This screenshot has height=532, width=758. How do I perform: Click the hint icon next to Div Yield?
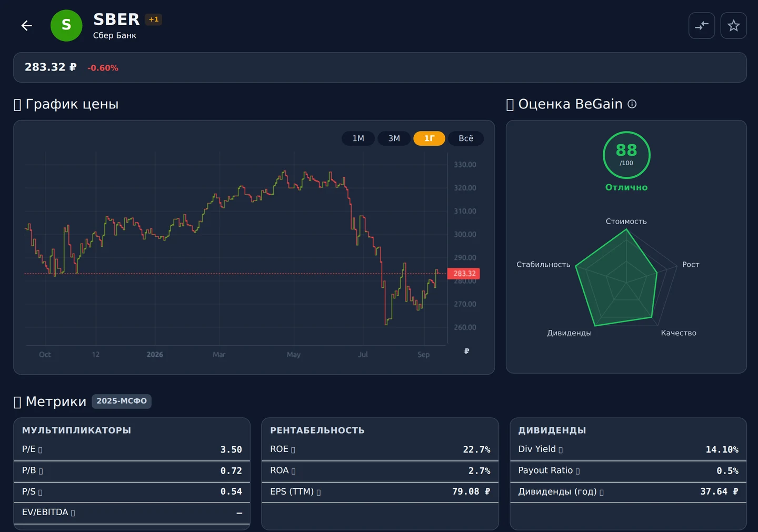[561, 450]
